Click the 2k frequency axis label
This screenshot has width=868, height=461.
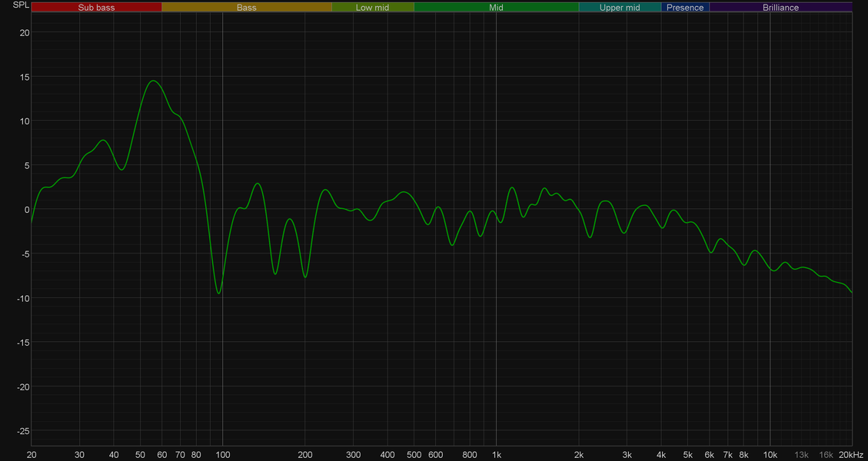pyautogui.click(x=579, y=454)
